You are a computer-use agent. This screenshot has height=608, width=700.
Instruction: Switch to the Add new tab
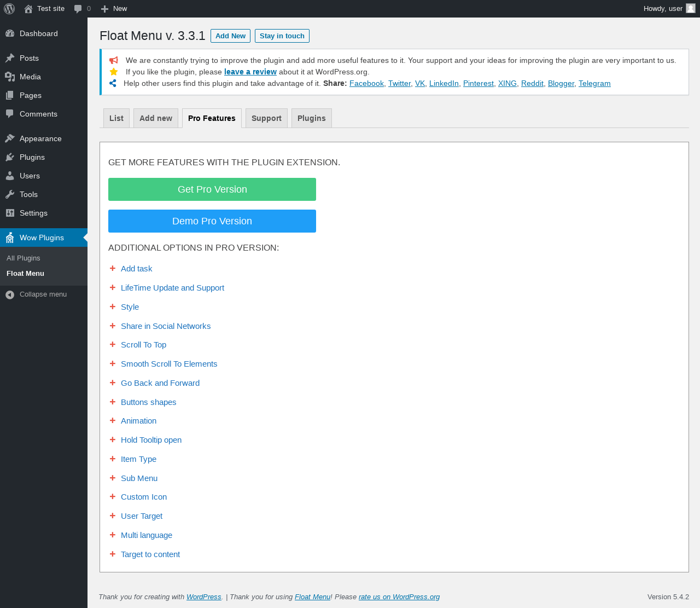(x=156, y=118)
